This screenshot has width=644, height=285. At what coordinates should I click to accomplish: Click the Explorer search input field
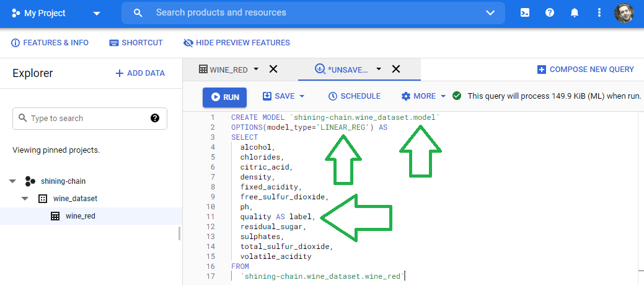[x=89, y=119]
